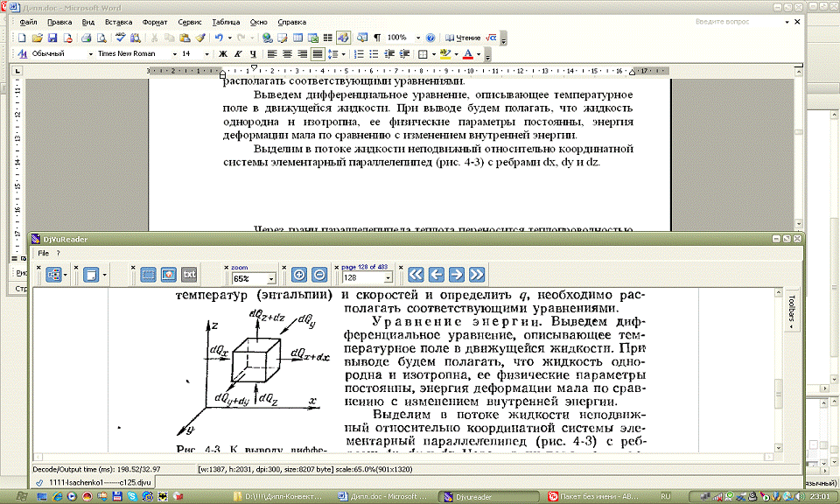
Task: Click the zoom out button in DjVuReader
Action: coord(319,275)
